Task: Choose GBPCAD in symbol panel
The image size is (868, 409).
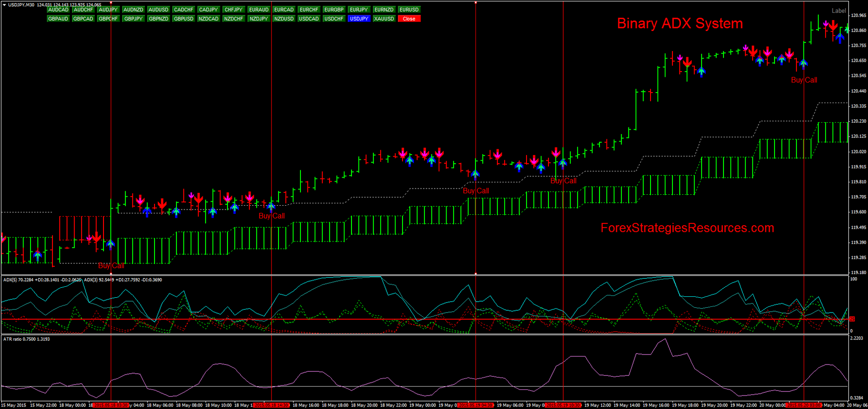Action: tap(83, 19)
